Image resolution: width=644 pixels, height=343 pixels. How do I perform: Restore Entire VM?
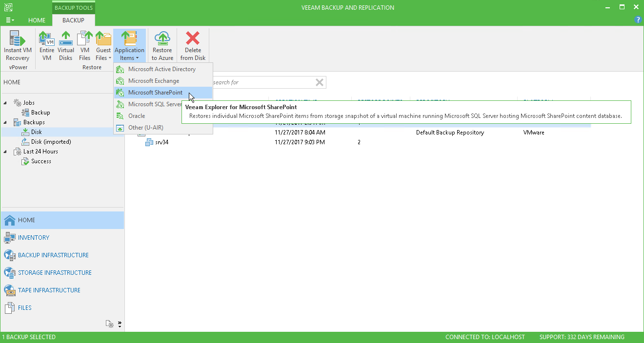click(47, 46)
